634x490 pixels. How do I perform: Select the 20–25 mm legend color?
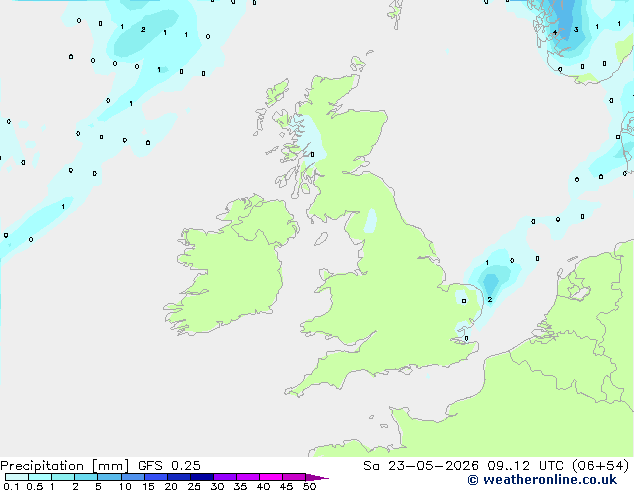tap(178, 477)
